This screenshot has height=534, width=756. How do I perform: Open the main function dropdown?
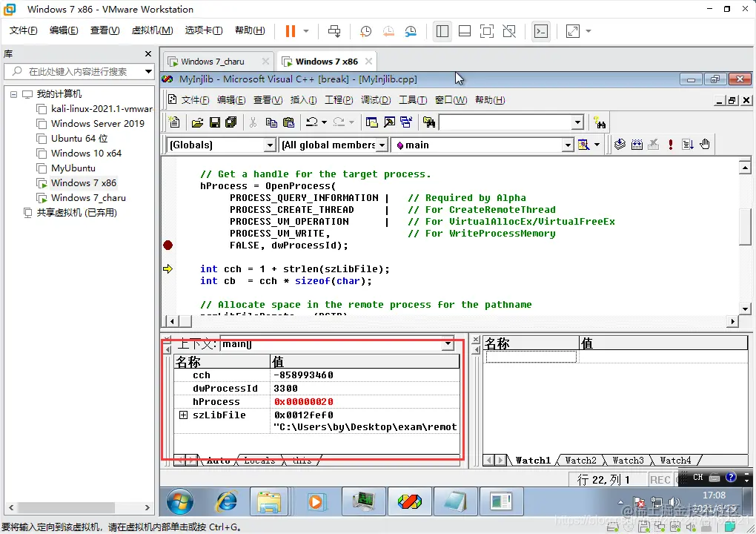pyautogui.click(x=568, y=145)
